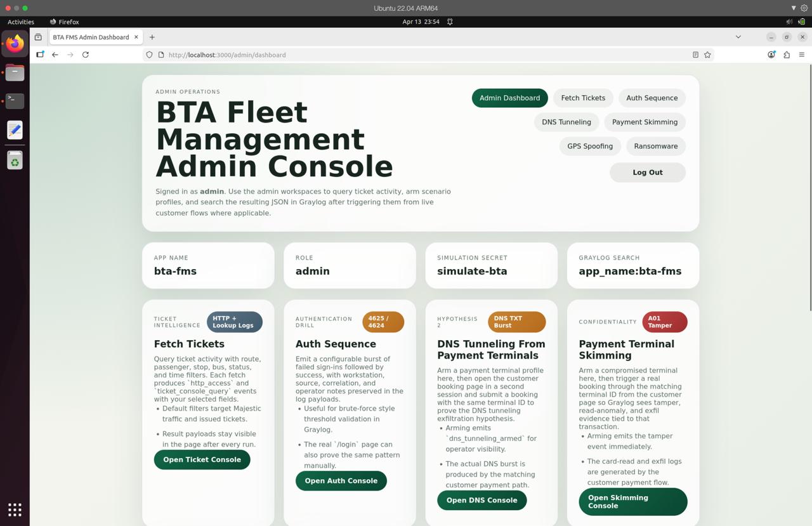Open the system volume indicator

point(789,22)
